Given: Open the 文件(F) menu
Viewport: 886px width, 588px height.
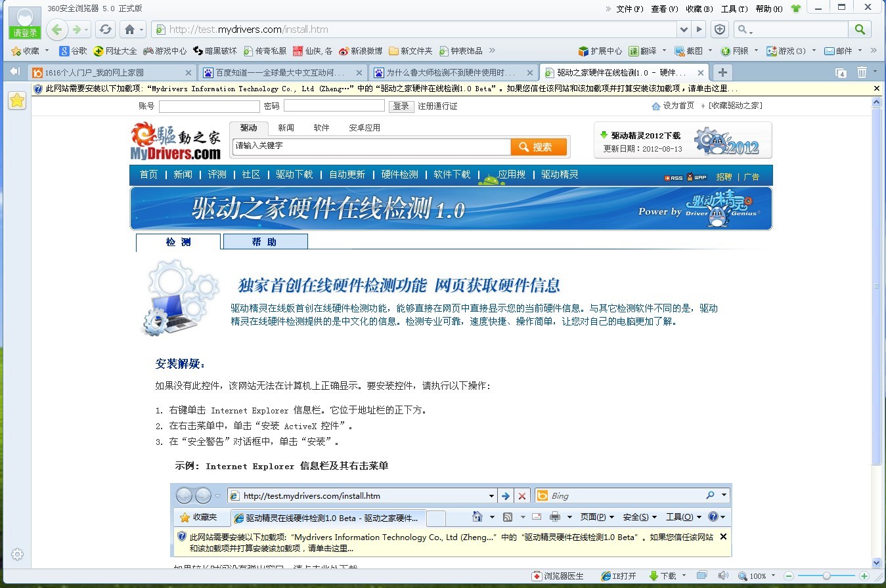Looking at the screenshot, I should click(630, 9).
